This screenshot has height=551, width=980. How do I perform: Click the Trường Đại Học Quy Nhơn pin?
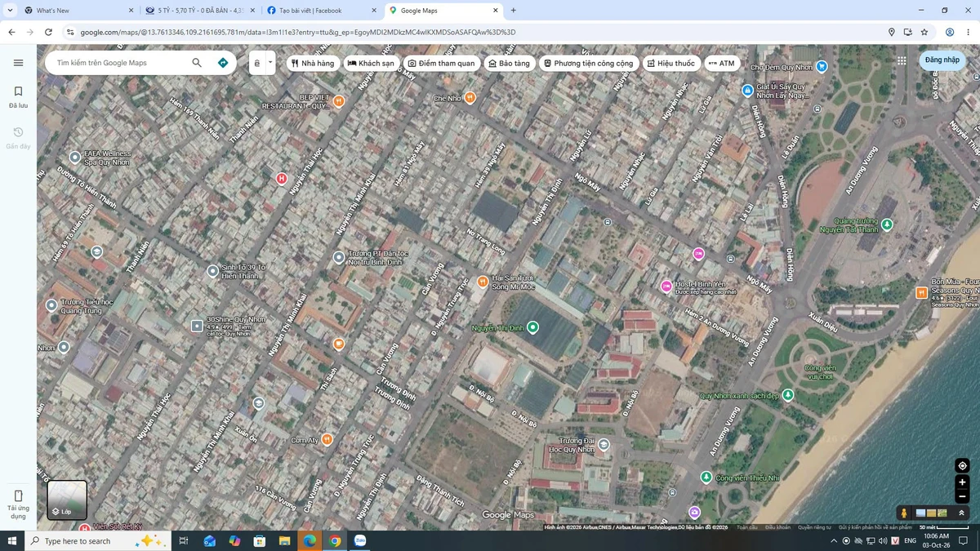604,445
